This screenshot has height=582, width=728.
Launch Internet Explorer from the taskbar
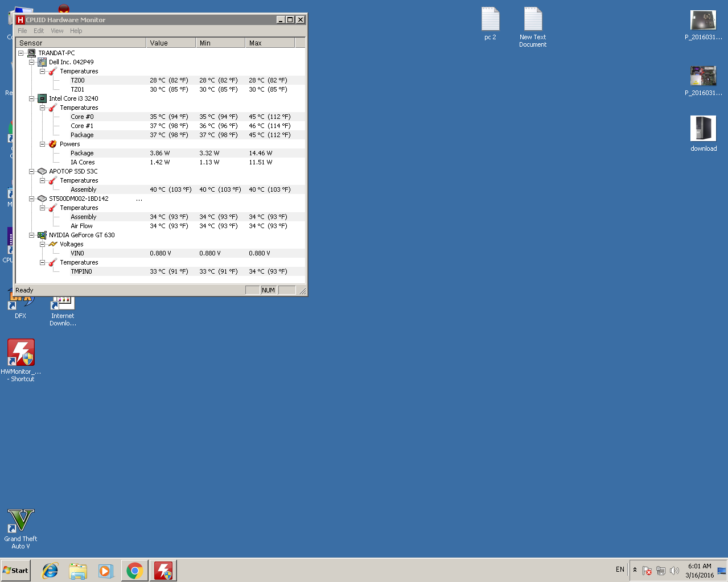click(x=50, y=571)
